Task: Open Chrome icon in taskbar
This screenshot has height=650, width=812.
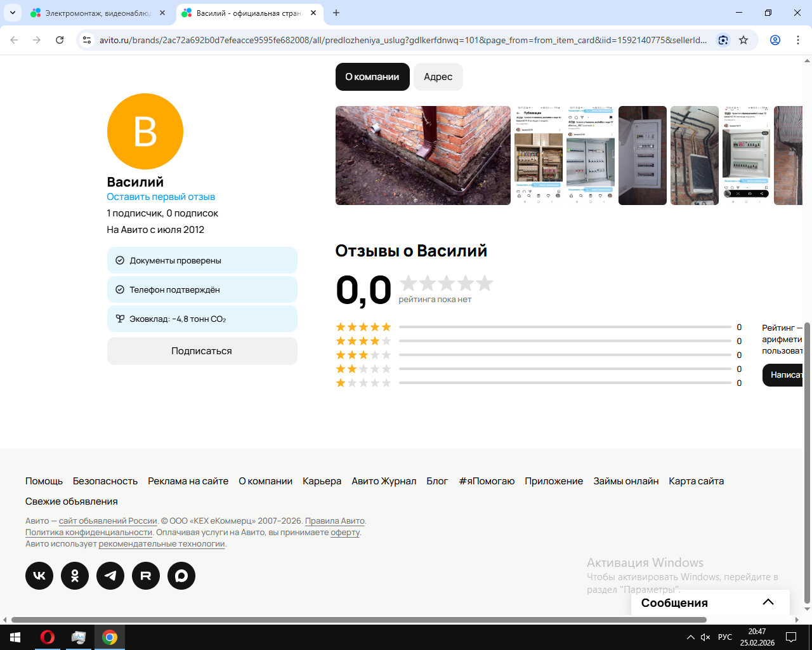Action: click(110, 637)
